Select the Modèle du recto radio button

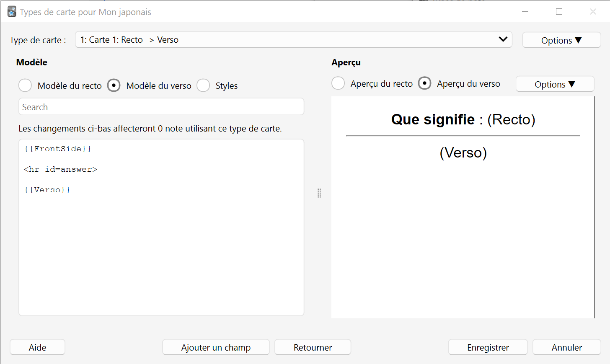tap(25, 85)
